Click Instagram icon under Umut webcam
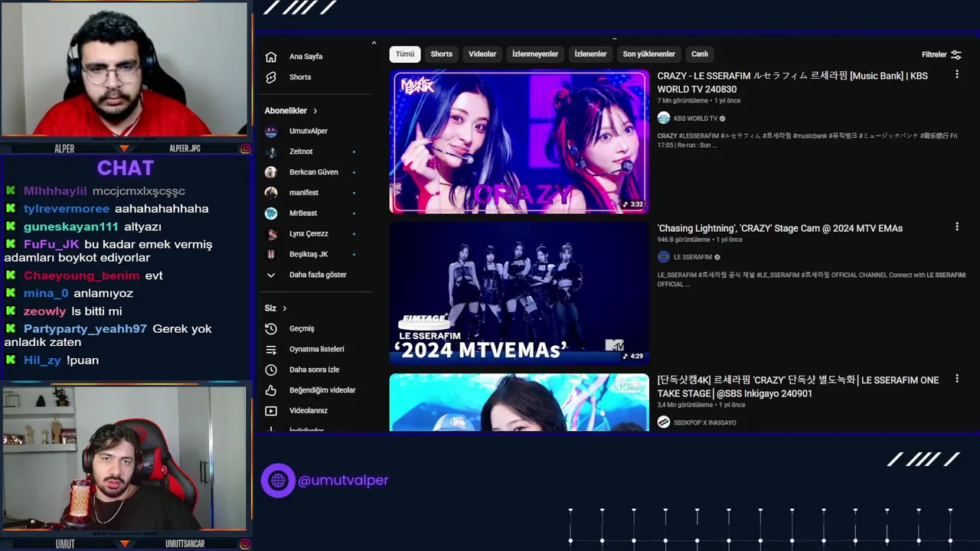The width and height of the screenshot is (980, 551). 245,543
